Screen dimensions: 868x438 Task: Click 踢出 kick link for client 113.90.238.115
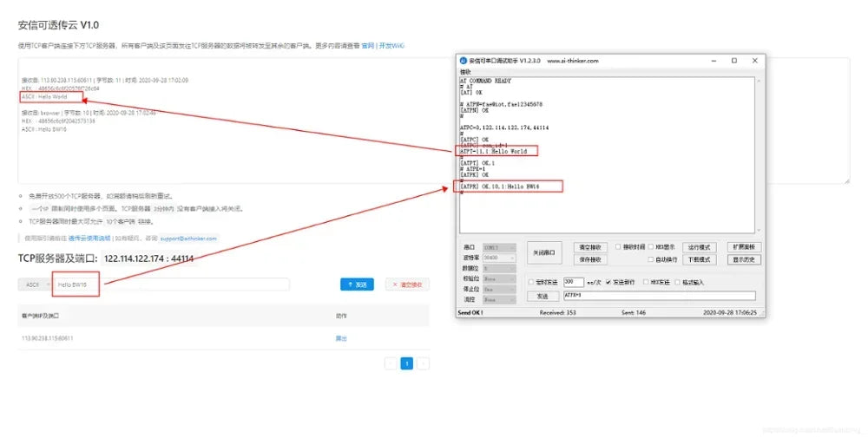[x=341, y=338]
